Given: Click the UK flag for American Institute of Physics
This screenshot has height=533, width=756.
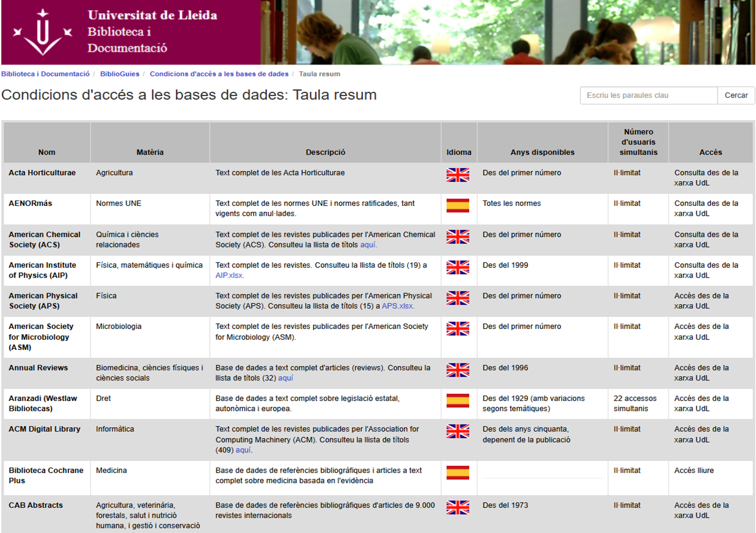Looking at the screenshot, I should point(458,268).
